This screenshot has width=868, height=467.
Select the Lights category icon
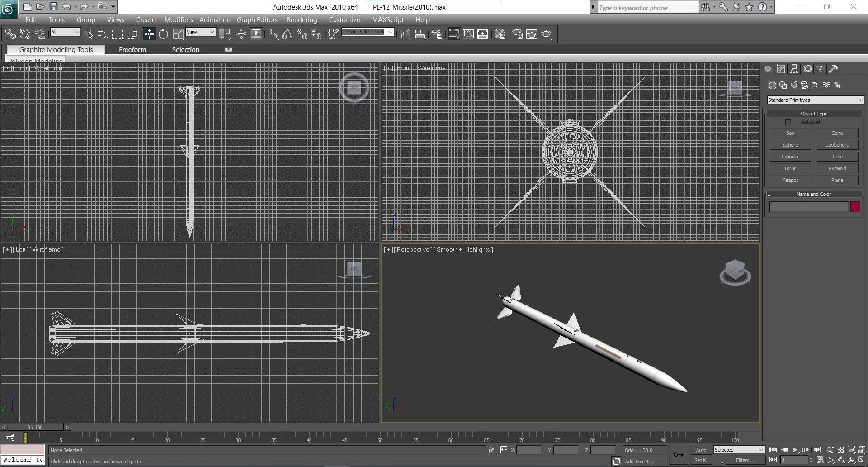(x=794, y=85)
